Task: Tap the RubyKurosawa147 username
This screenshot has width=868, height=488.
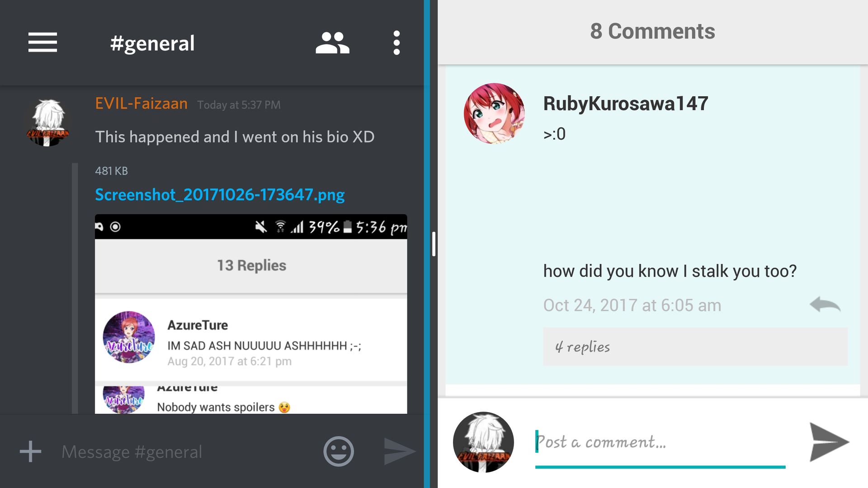Action: [x=625, y=103]
